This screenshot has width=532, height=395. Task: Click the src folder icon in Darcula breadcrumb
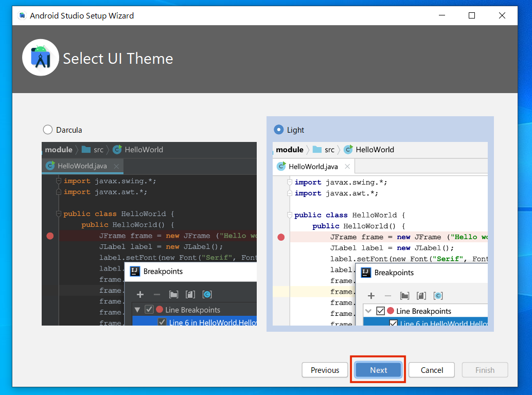click(85, 150)
